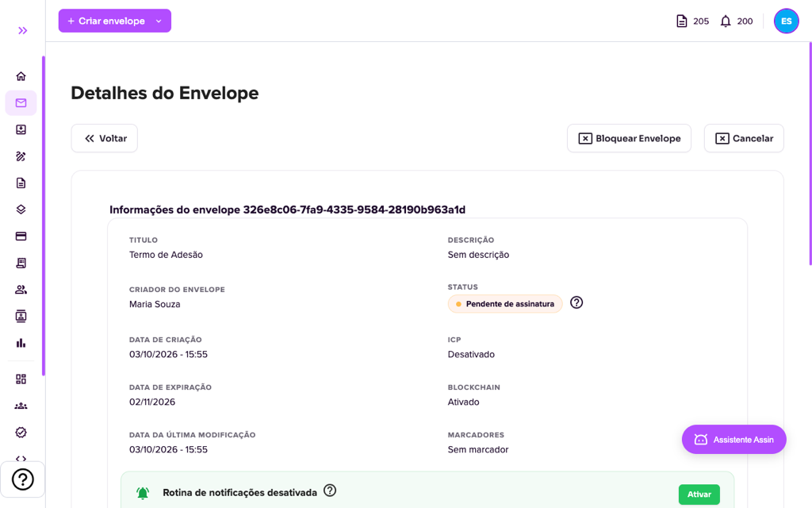The image size is (812, 508).
Task: Open the signature pen icon in sidebar
Action: click(21, 156)
